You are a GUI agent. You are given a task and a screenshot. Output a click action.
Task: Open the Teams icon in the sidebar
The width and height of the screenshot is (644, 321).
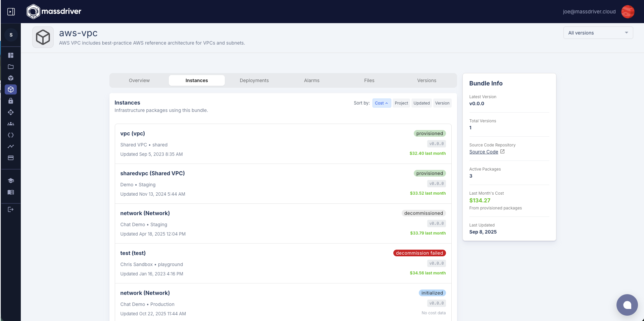11,124
